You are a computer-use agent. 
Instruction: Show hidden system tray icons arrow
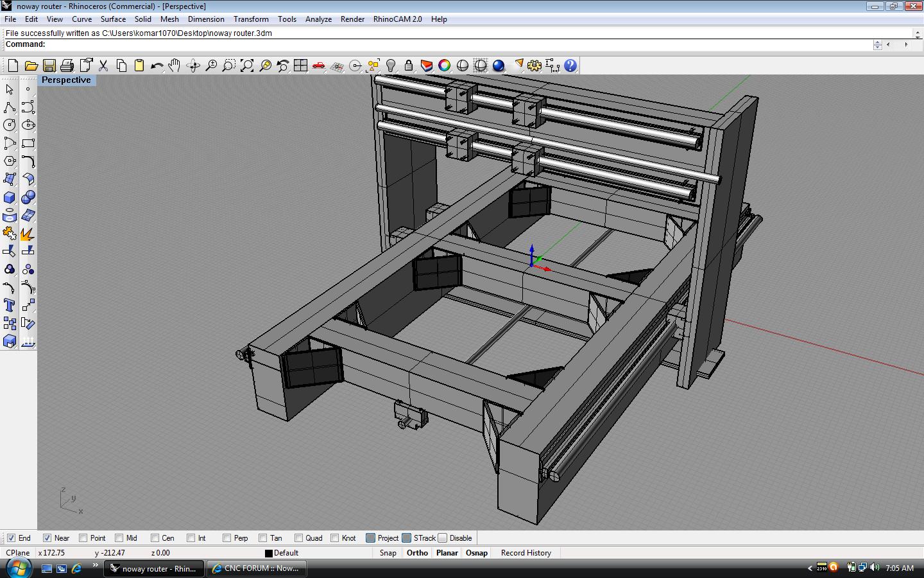click(810, 568)
